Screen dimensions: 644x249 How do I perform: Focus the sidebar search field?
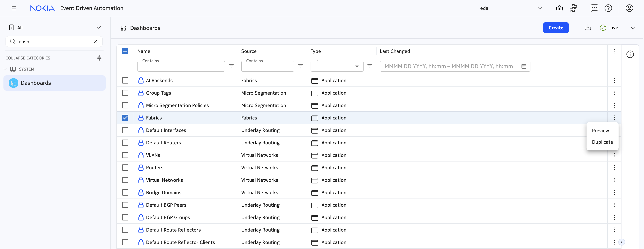[54, 41]
